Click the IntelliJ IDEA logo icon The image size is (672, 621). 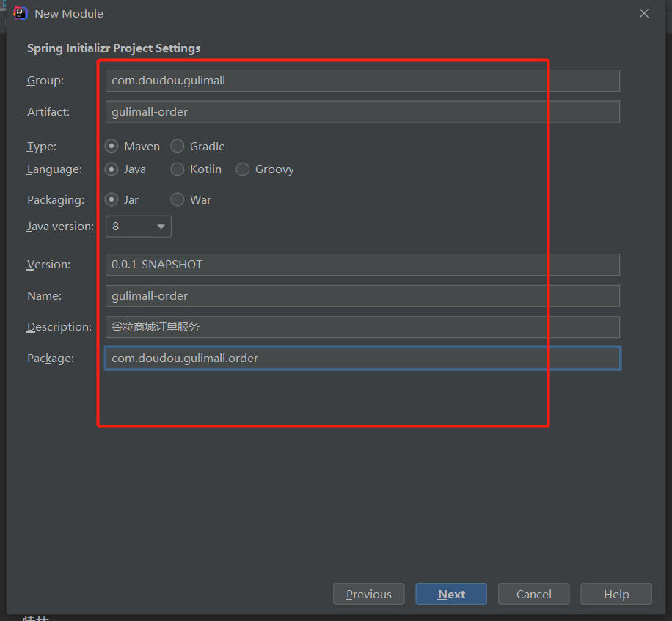click(x=20, y=13)
